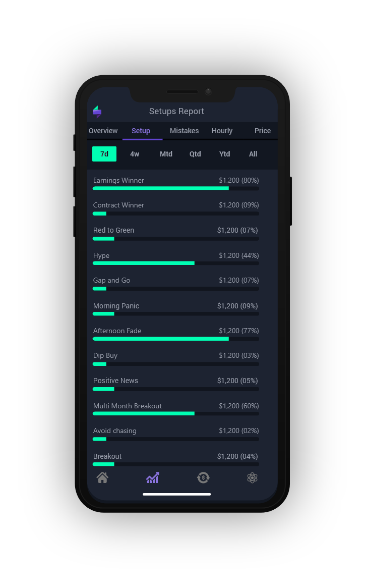Tap the app logo beside Setups Report
Image resolution: width=365 pixels, height=588 pixels.
[x=97, y=112]
